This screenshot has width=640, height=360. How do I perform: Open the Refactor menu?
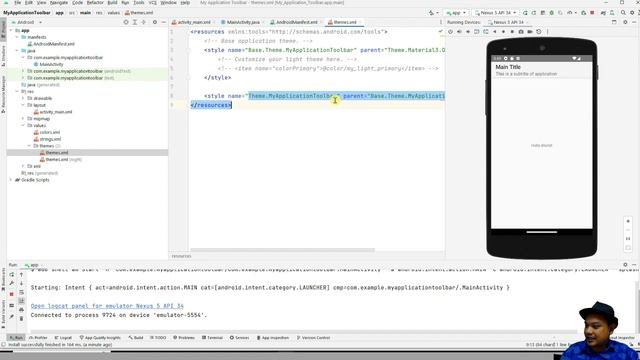click(95, 3)
